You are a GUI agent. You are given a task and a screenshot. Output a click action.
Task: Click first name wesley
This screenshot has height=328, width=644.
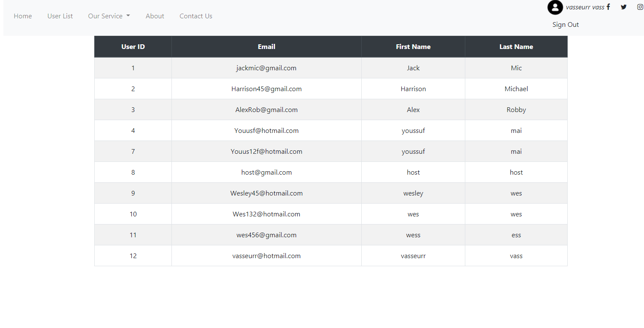pos(413,193)
